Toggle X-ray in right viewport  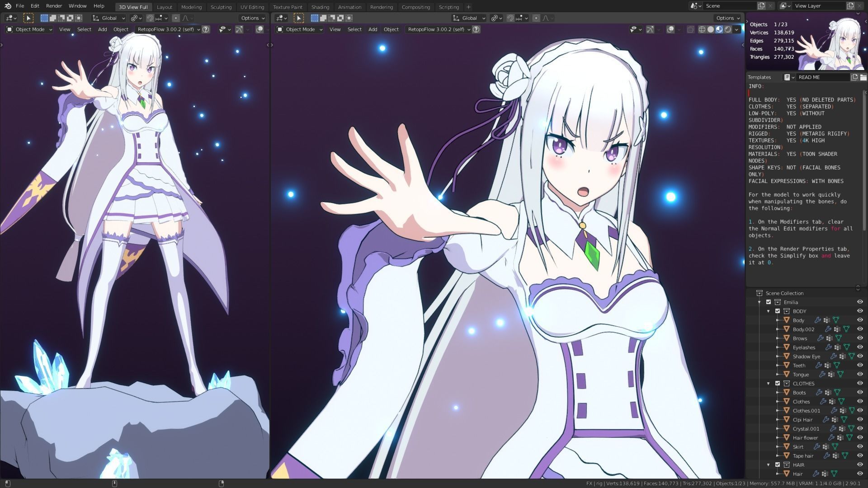tap(690, 29)
